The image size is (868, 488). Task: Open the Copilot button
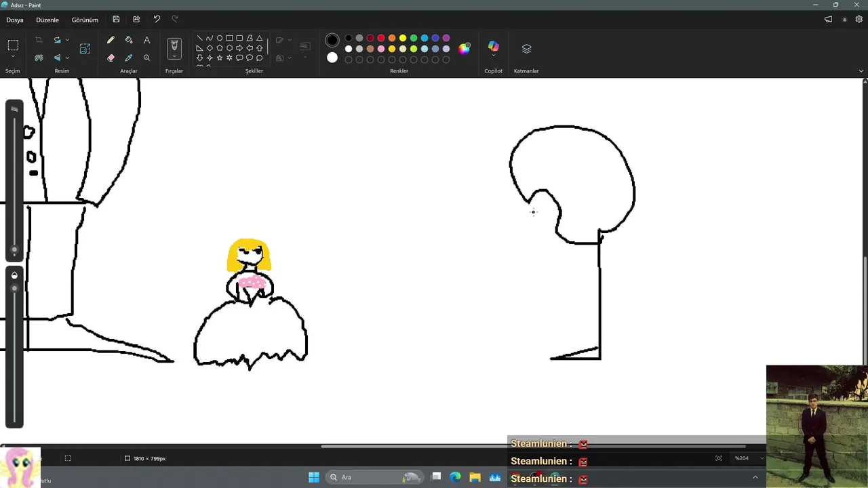493,46
